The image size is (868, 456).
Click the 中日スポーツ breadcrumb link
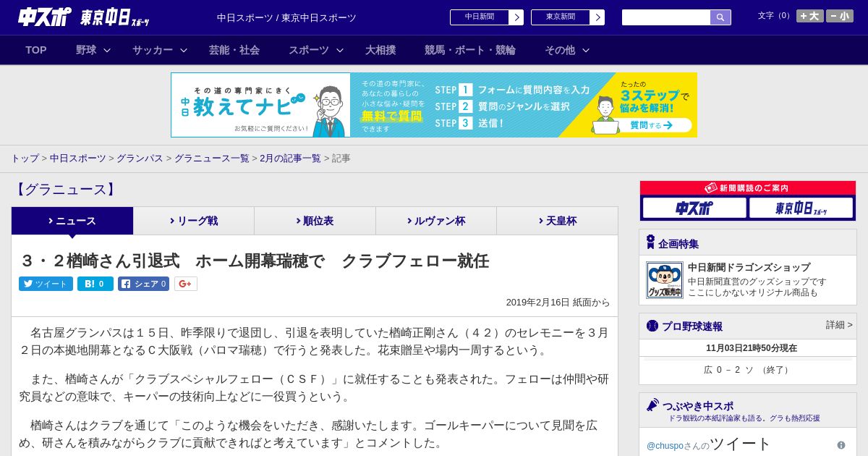[x=77, y=159]
